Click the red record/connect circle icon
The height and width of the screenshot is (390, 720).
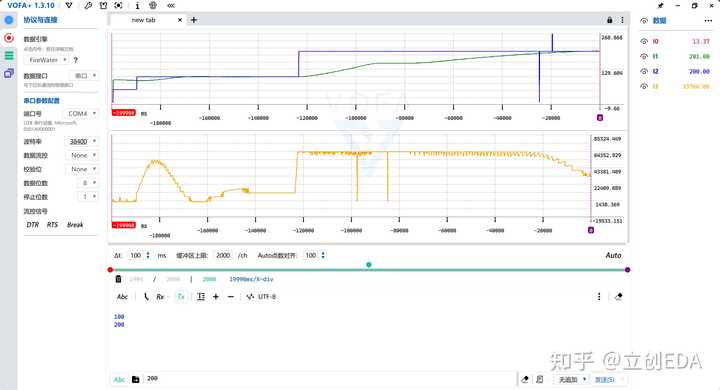click(9, 38)
